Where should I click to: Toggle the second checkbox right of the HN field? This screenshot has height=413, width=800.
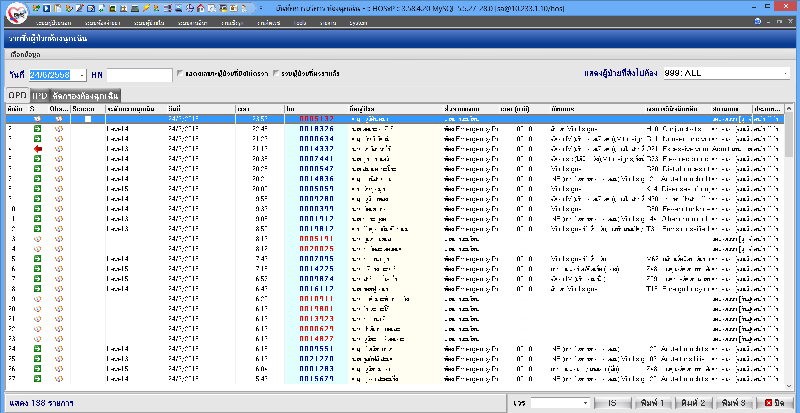tap(277, 74)
